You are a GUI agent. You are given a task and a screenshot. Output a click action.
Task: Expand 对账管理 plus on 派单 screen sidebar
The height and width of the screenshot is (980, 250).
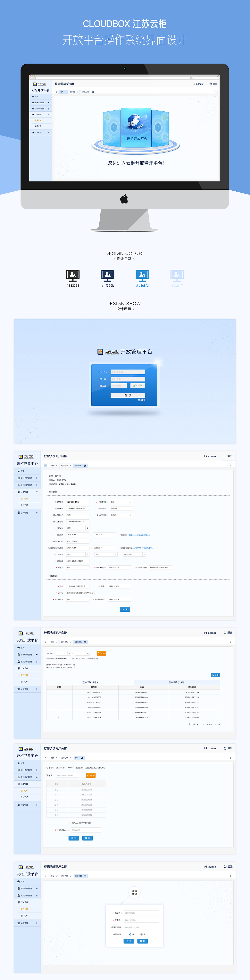click(37, 805)
